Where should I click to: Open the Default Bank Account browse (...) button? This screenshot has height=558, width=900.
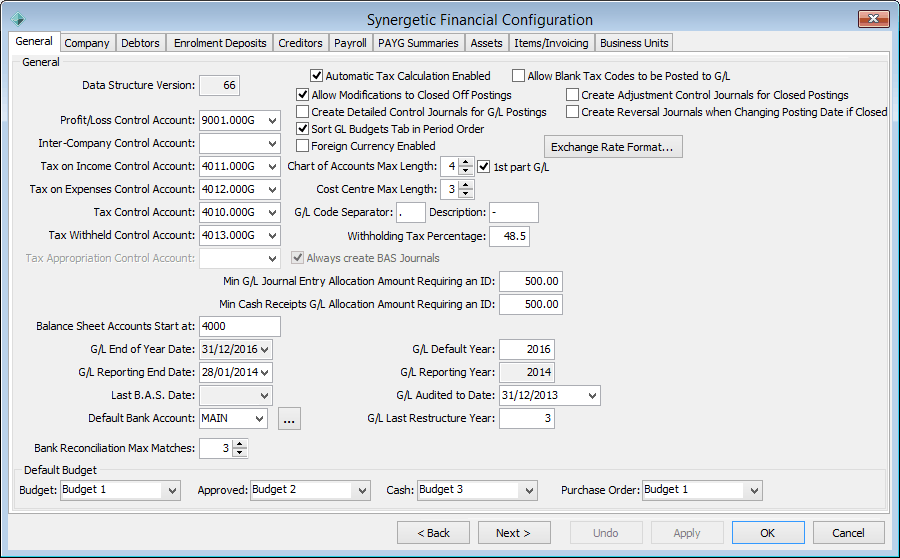(x=289, y=418)
